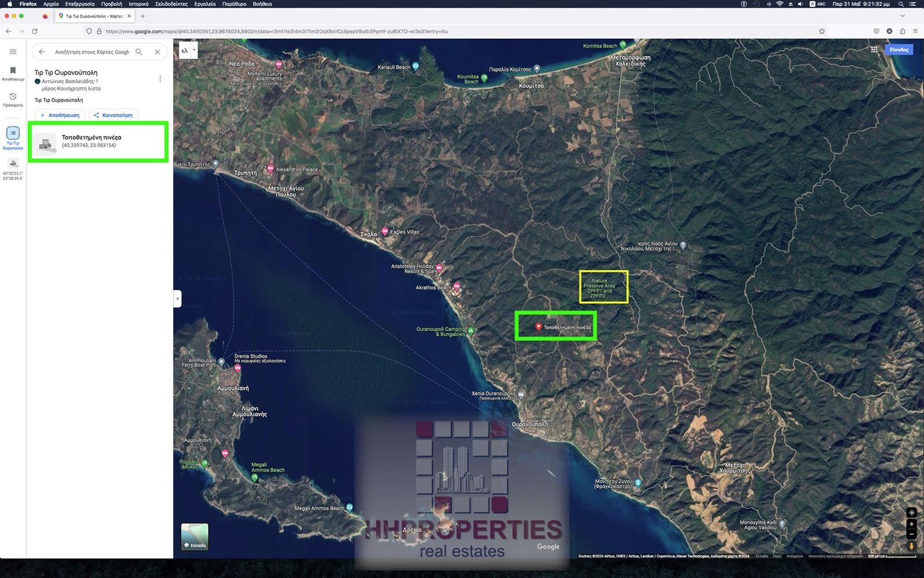Open Saved places (Αποθηκευμένα) in sidebar
This screenshot has width=924, height=578.
[13, 73]
